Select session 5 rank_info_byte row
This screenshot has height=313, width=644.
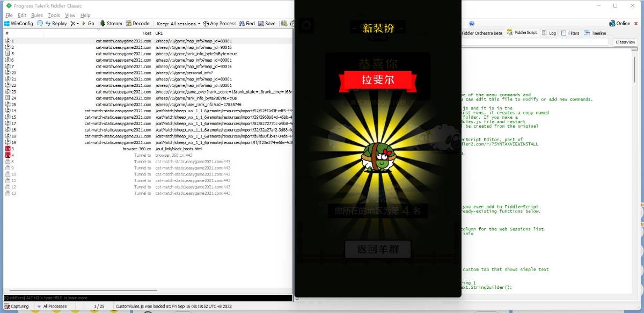click(148, 54)
